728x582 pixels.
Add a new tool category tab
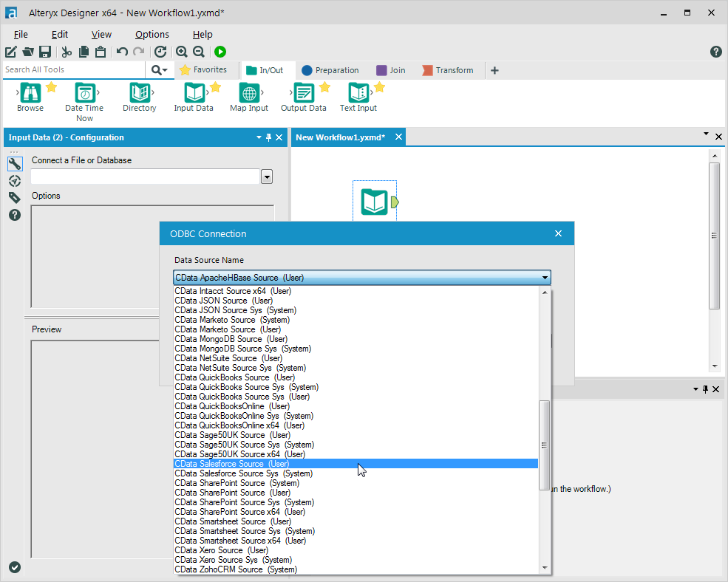[x=495, y=70]
